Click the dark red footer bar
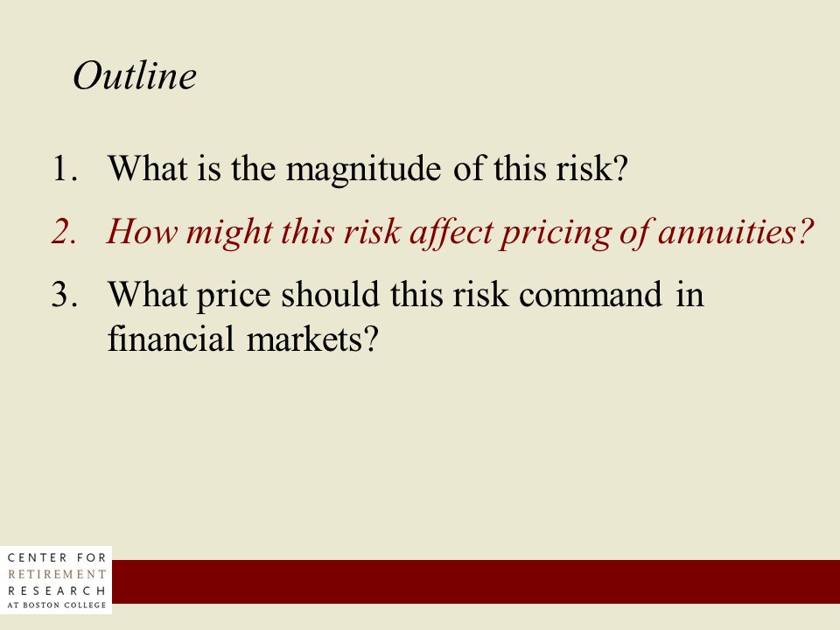Image resolution: width=840 pixels, height=630 pixels. pyautogui.click(x=476, y=581)
